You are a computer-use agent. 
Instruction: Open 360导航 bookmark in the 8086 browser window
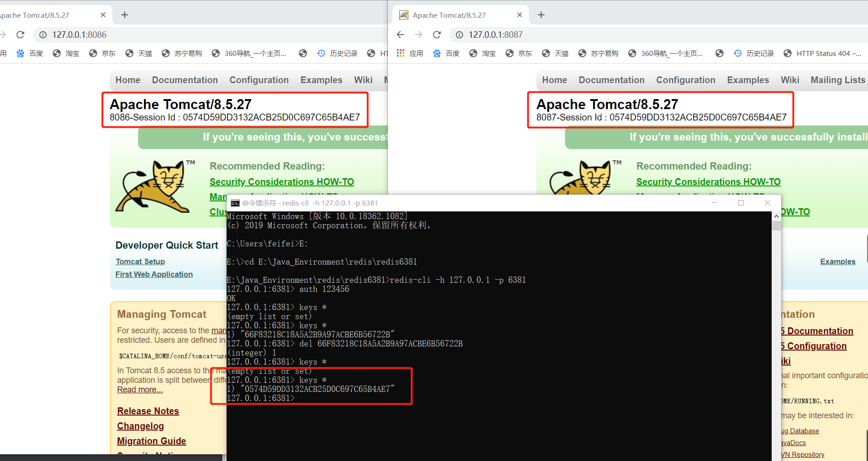pyautogui.click(x=249, y=53)
